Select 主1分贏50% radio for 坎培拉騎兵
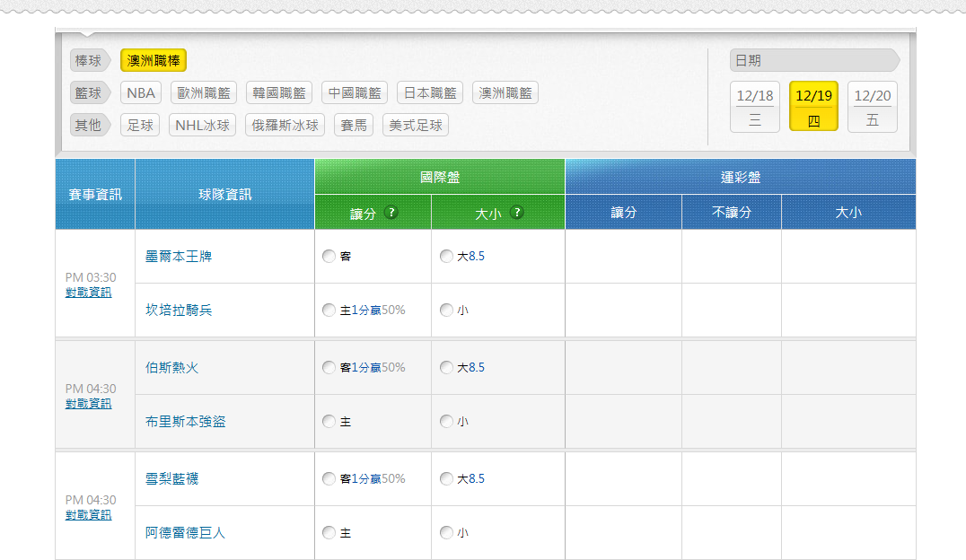966x560 pixels. pos(329,310)
